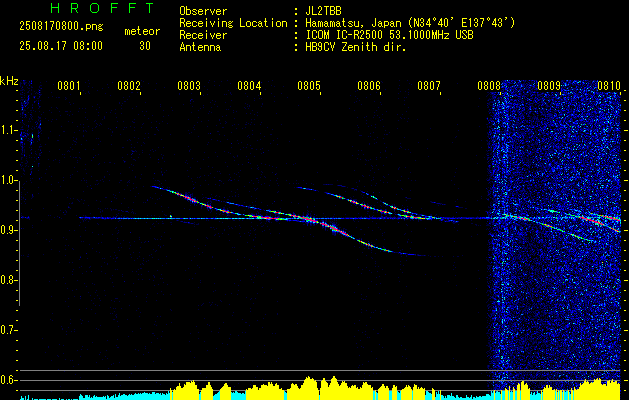Click the meteor count 30
This screenshot has height=400, width=629.
(145, 46)
